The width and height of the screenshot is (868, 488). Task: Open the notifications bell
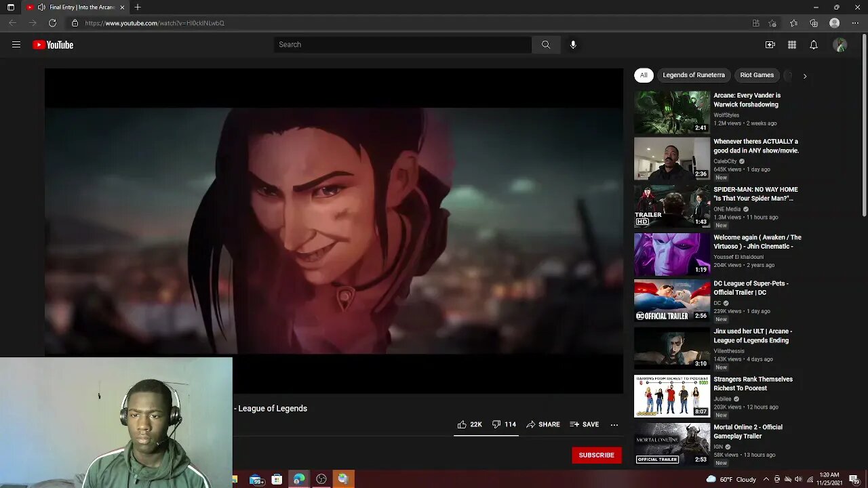pyautogui.click(x=814, y=45)
